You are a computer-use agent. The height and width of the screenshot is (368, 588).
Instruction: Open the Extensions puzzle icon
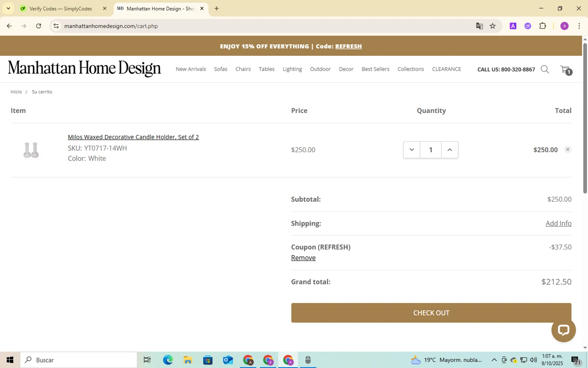[x=543, y=26]
